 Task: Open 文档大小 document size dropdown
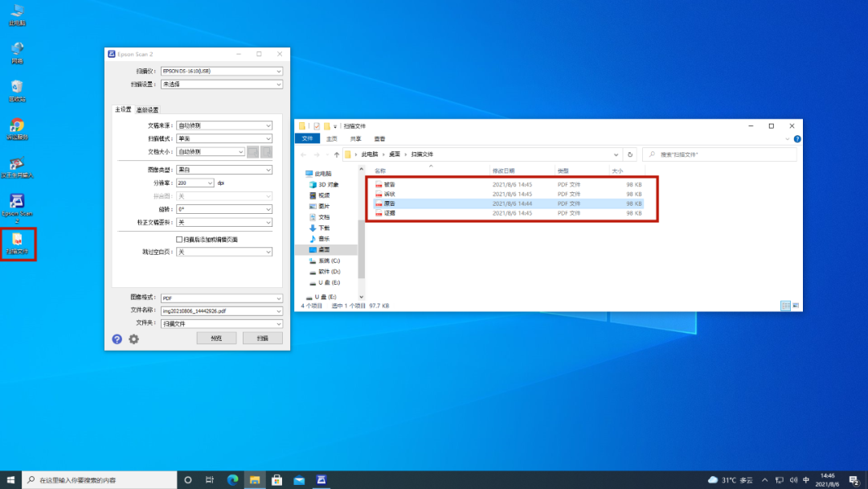[x=211, y=151]
